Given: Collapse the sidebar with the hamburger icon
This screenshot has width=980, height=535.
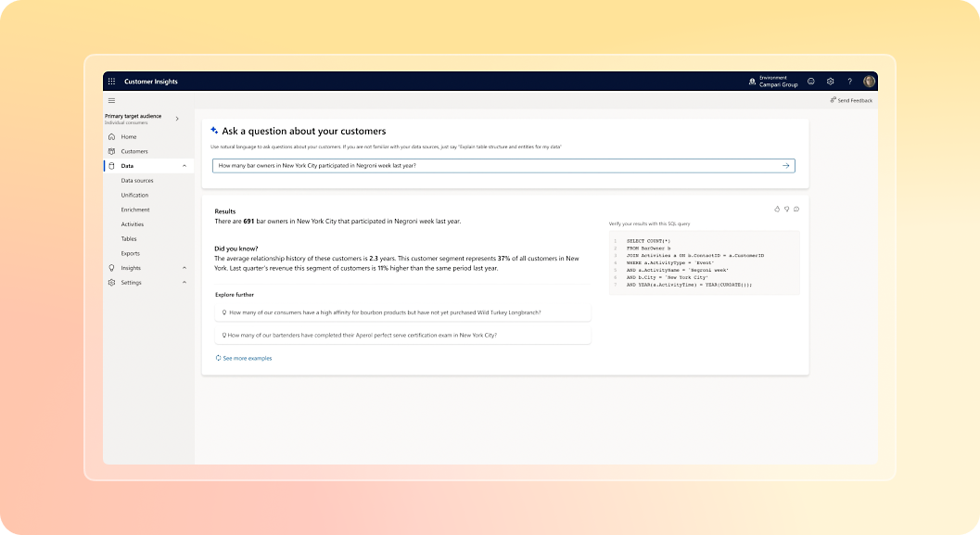Looking at the screenshot, I should (x=112, y=100).
